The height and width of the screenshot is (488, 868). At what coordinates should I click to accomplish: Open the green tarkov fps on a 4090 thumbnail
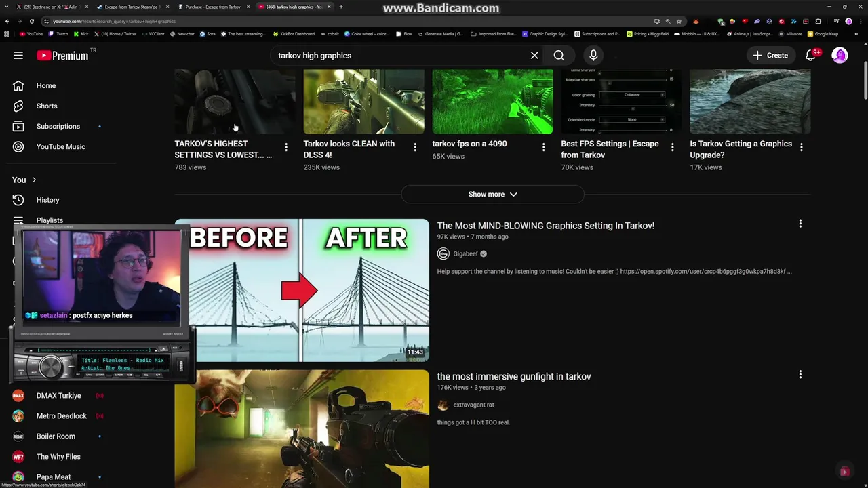(492, 102)
